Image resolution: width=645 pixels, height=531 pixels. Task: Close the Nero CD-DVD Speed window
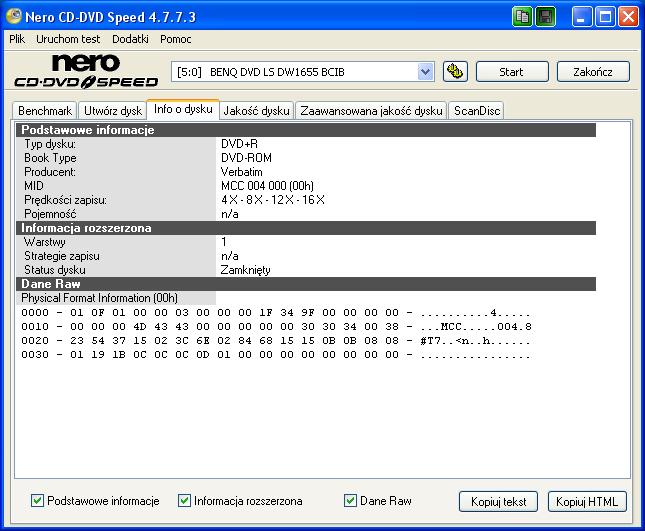tap(629, 17)
